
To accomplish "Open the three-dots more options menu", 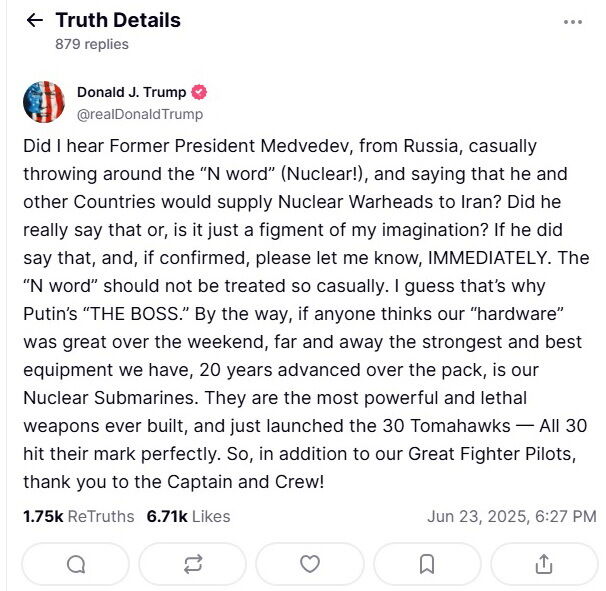I will 573,21.
